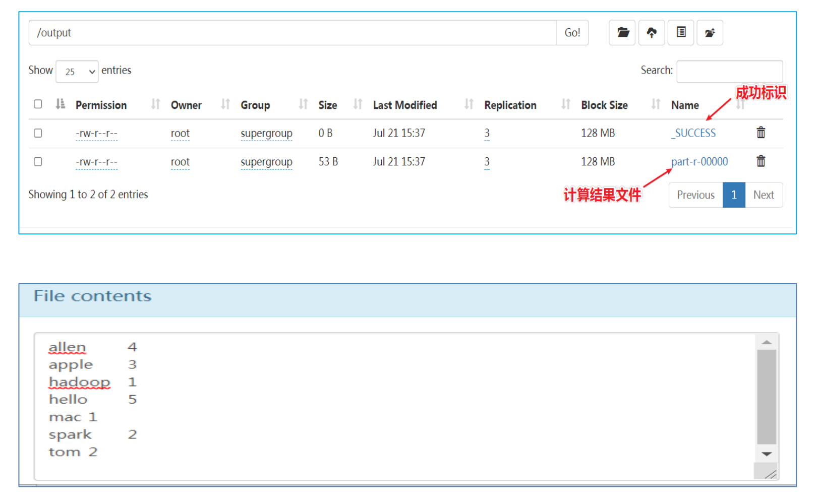Click the Go! button
Screen dimensions: 820x504
pyautogui.click(x=572, y=33)
